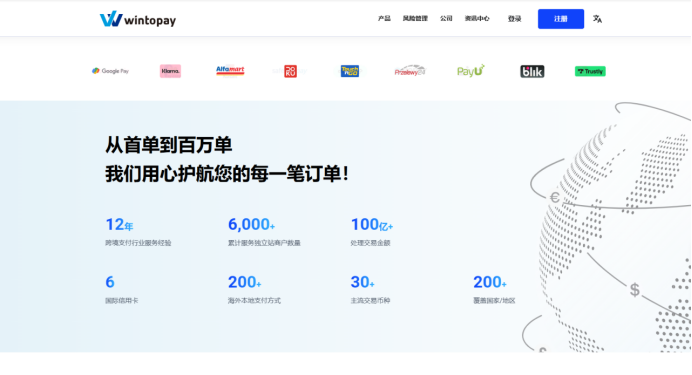The height and width of the screenshot is (375, 692).
Task: Click the 登录 login link
Action: [515, 19]
